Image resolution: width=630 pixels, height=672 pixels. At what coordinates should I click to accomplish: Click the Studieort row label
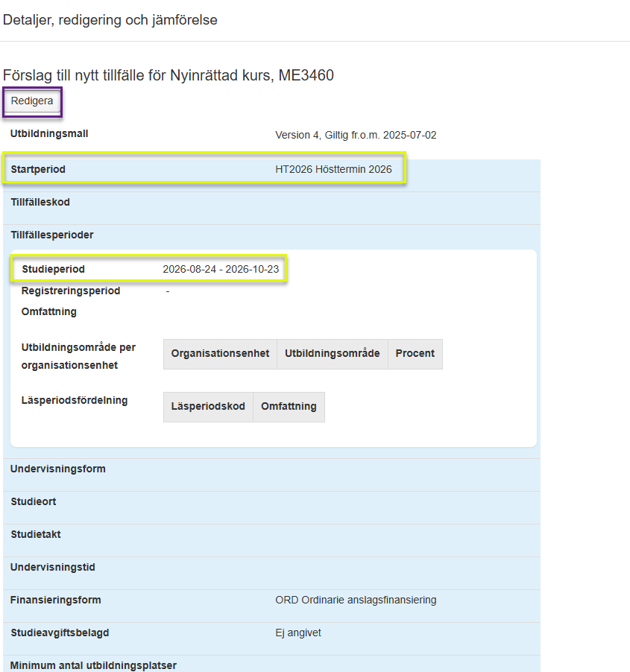[x=34, y=502]
